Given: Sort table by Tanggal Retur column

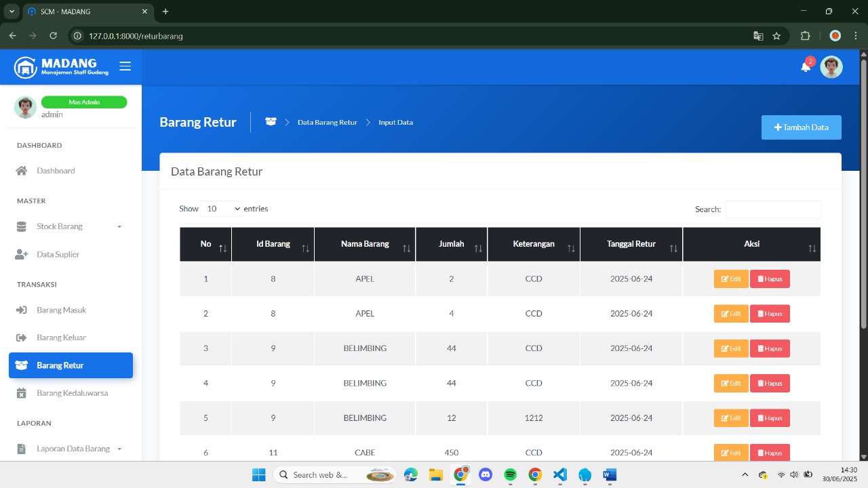Looking at the screenshot, I should 631,244.
